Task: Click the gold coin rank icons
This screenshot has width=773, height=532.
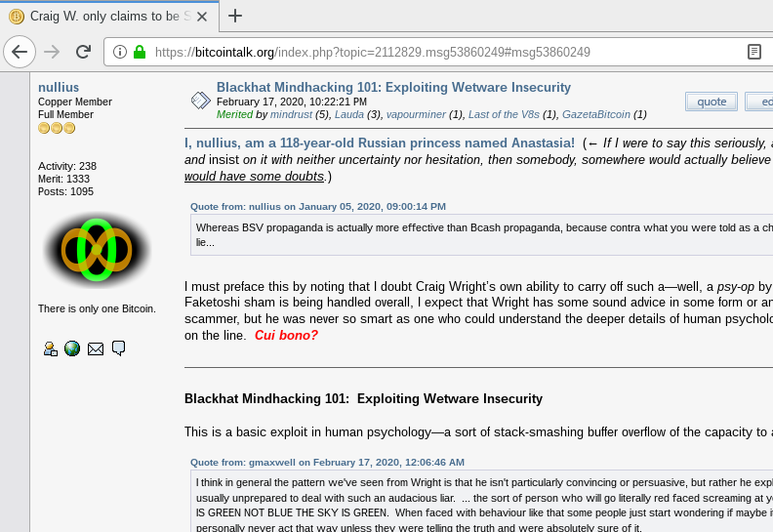Action: coord(57,128)
